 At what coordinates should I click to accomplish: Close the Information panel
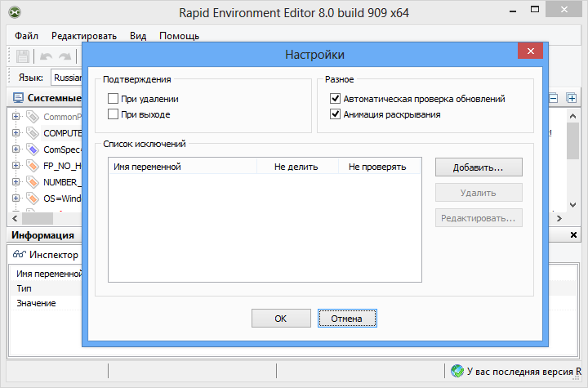pos(573,235)
